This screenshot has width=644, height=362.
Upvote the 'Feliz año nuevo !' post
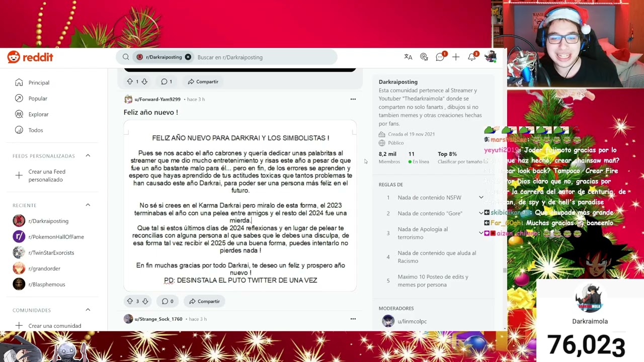coord(130,301)
